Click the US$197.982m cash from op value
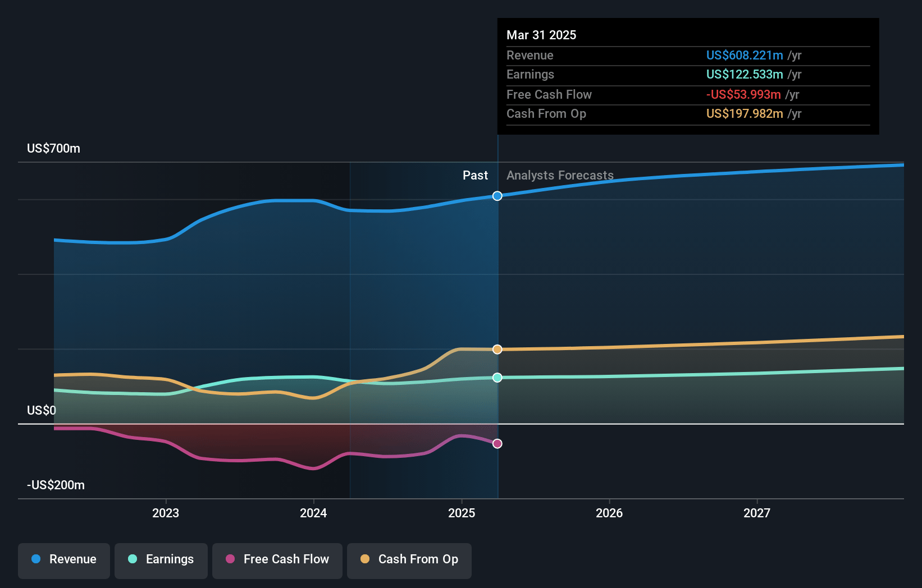Image resolution: width=922 pixels, height=588 pixels. (x=745, y=114)
